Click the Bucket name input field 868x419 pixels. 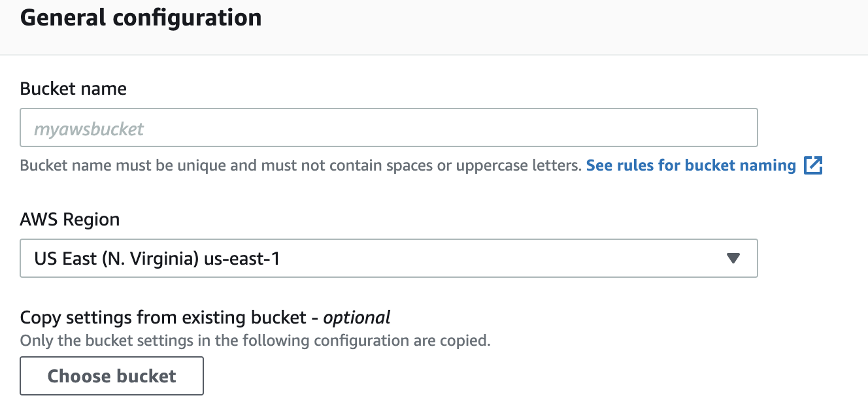tap(389, 127)
